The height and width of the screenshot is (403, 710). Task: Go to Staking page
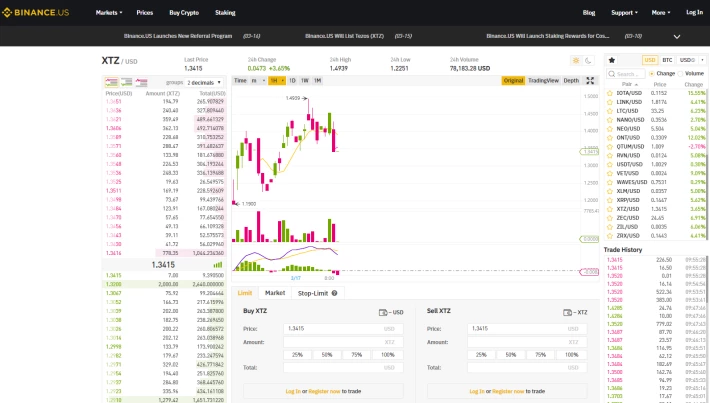point(225,13)
